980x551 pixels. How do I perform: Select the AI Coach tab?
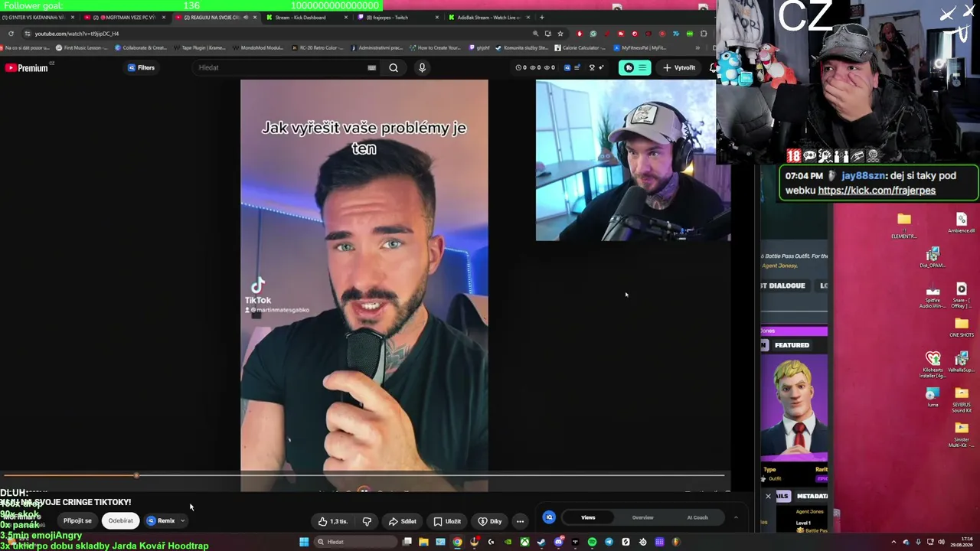tap(697, 517)
